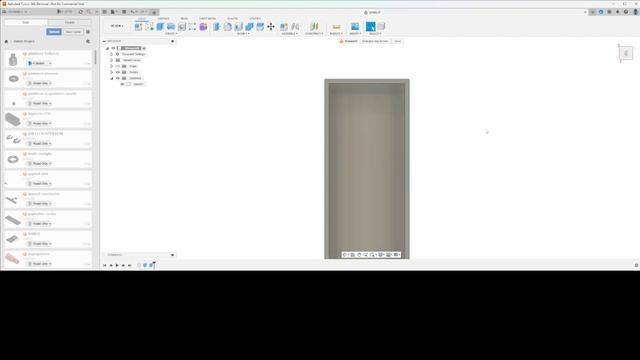Click the Joint icon in Assemble group
Viewport: 640px width, 360px height.
[x=295, y=27]
